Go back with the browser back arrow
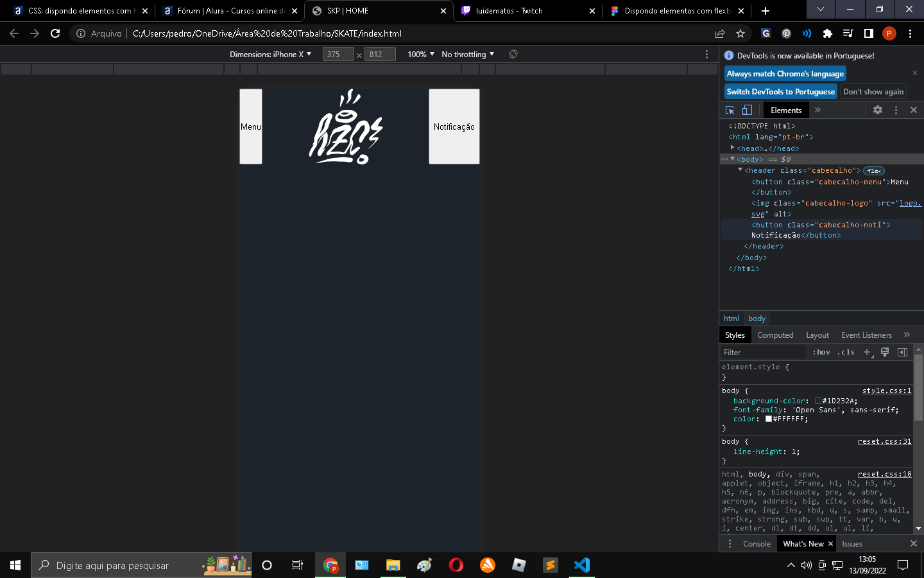 [x=14, y=33]
